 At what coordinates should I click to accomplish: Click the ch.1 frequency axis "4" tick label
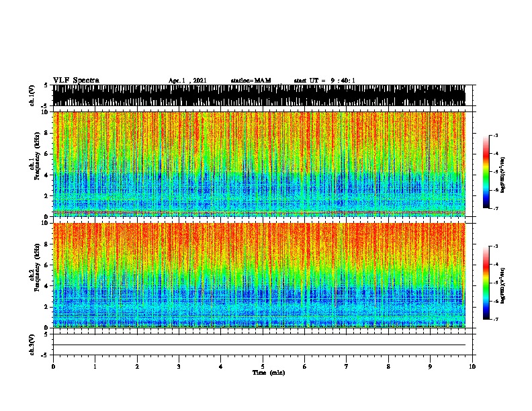(46, 175)
